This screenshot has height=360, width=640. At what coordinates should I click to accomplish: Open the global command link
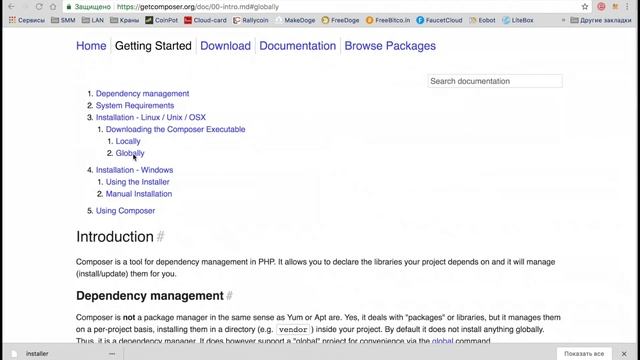pyautogui.click(x=442, y=340)
